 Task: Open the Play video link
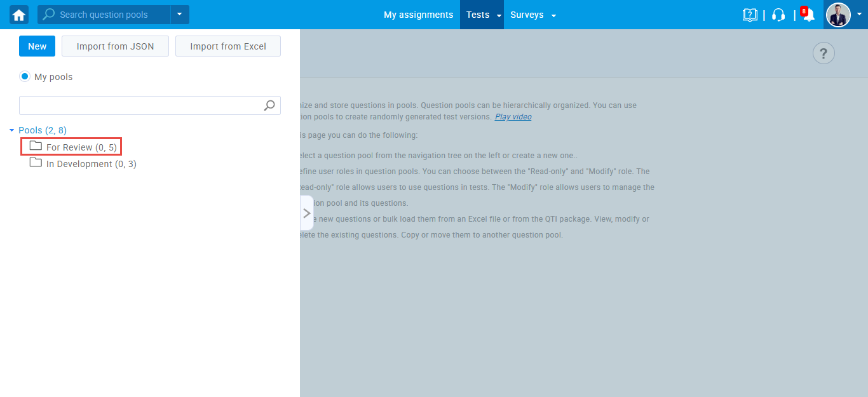point(513,117)
